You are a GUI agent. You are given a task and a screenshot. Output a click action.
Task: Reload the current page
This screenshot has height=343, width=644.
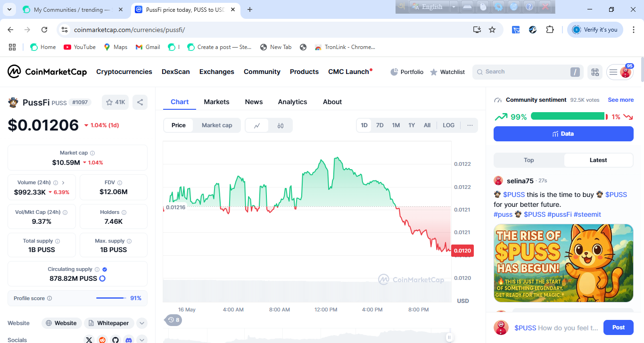click(x=44, y=30)
